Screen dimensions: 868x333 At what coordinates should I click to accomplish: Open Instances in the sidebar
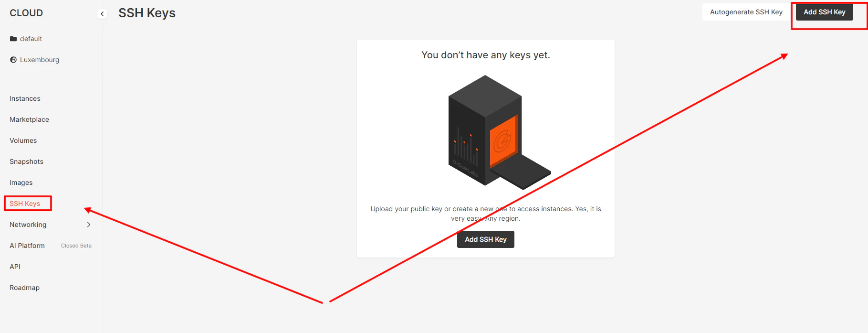[25, 98]
